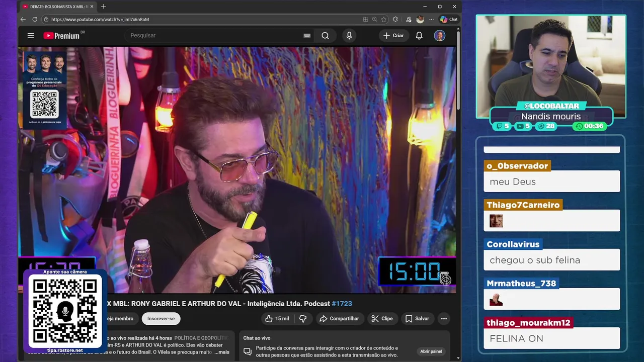Open the Criar create menu
The width and height of the screenshot is (644, 362).
pos(393,36)
